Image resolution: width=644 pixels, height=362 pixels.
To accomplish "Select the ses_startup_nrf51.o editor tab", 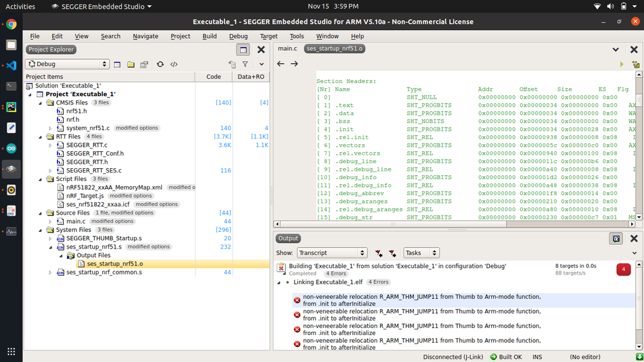I will click(335, 48).
